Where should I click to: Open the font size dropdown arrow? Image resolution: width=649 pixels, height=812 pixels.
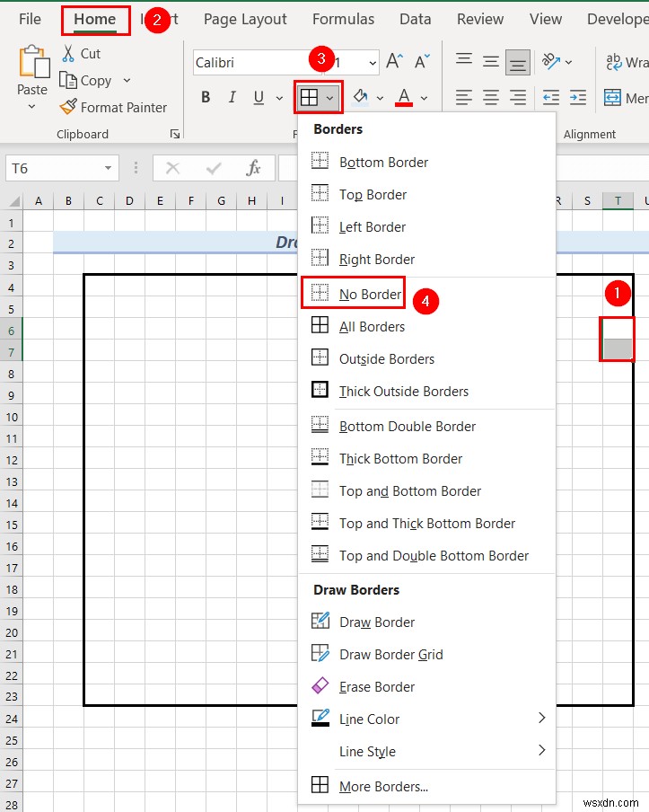click(373, 63)
